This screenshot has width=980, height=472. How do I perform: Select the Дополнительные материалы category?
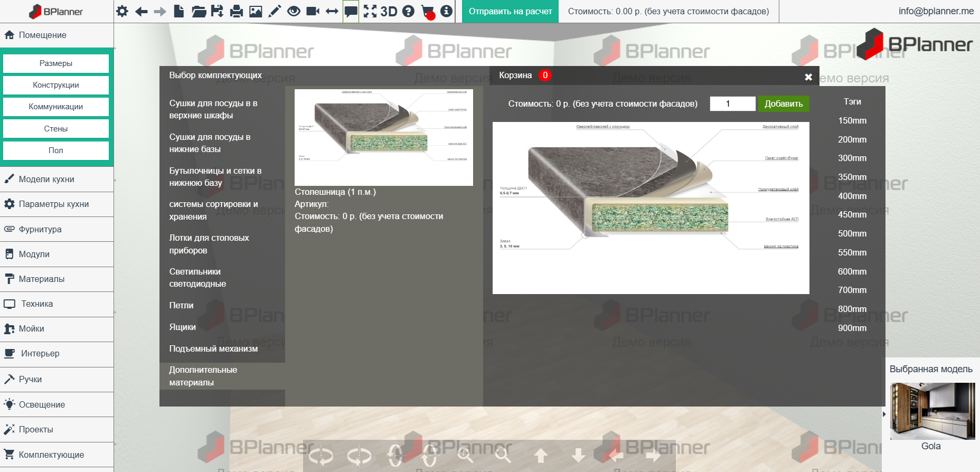[x=222, y=376]
